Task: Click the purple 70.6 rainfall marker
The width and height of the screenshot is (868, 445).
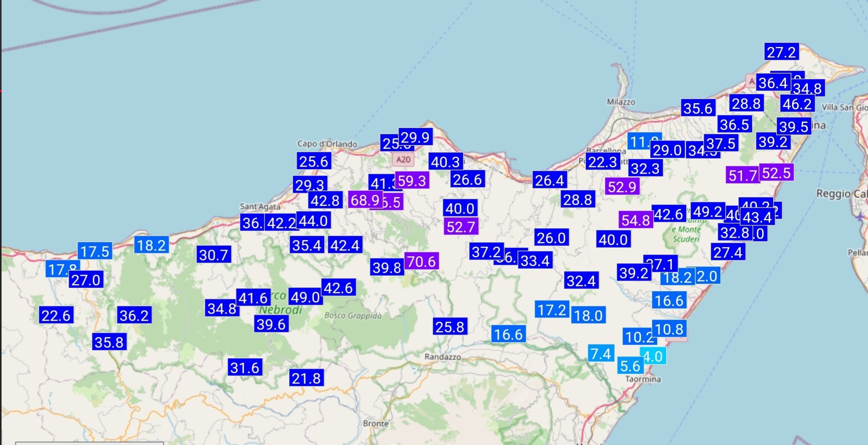Action: [x=421, y=262]
